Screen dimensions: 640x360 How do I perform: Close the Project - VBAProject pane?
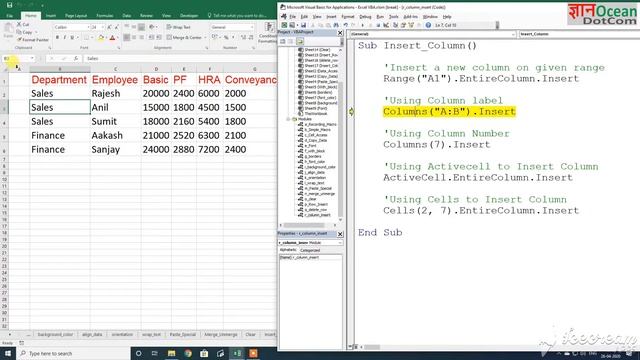340,33
